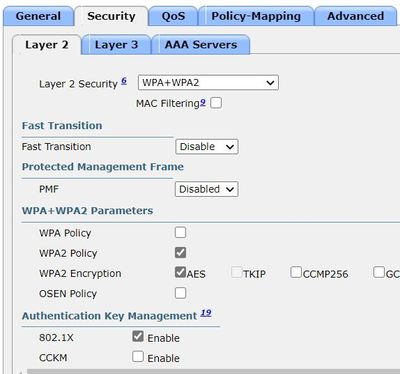Toggle AES encryption checkbox

[180, 272]
